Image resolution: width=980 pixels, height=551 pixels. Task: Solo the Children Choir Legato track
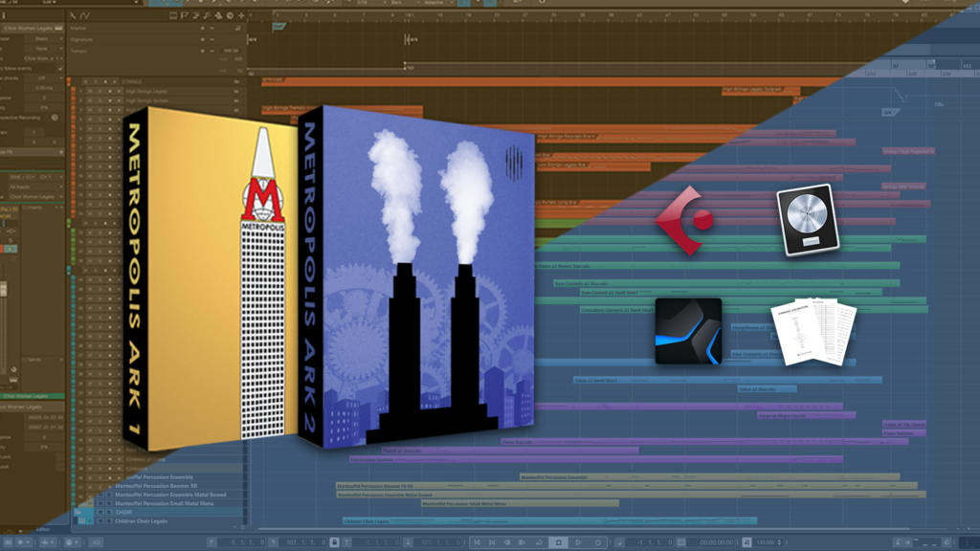109,521
